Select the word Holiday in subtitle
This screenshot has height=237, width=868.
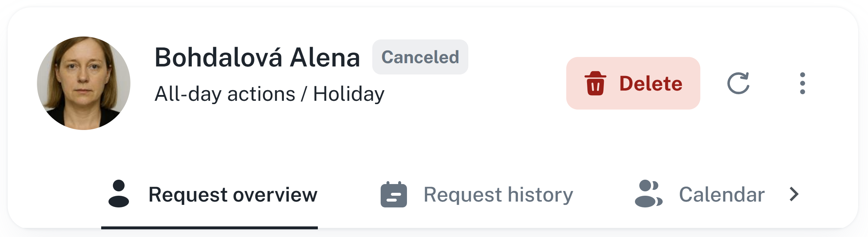(349, 94)
